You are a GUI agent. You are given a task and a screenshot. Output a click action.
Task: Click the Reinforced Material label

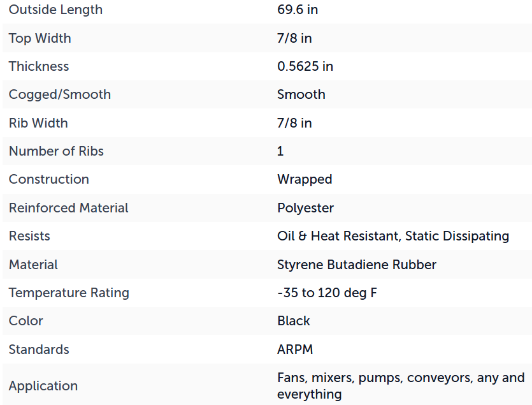[69, 208]
